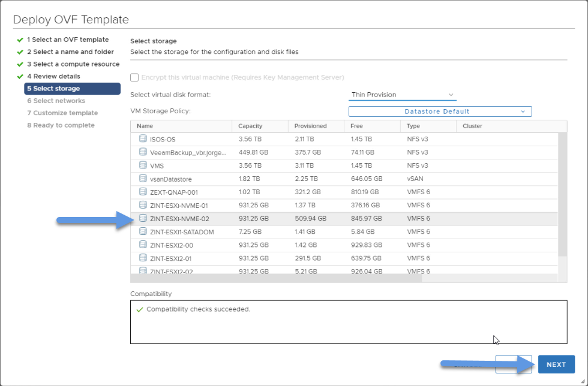Select the VMS datastore icon
The image size is (588, 386).
[x=143, y=165]
